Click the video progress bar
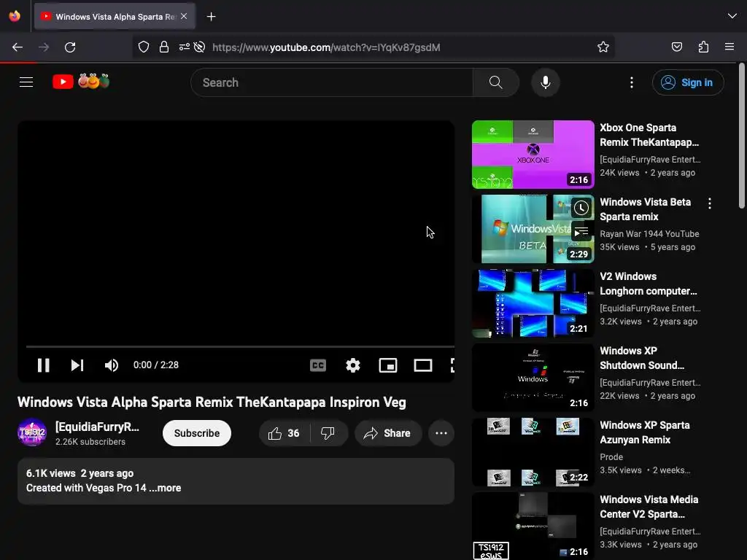Viewport: 747px width, 560px height. [240, 346]
